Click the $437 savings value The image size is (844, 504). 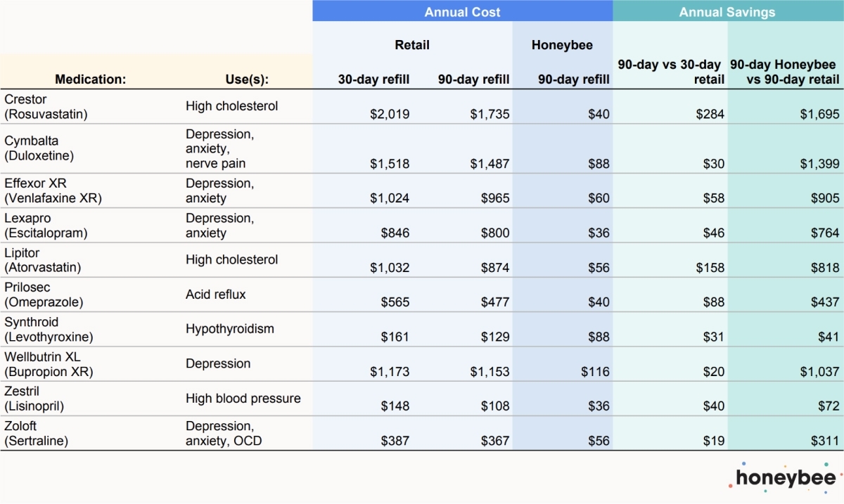click(824, 302)
